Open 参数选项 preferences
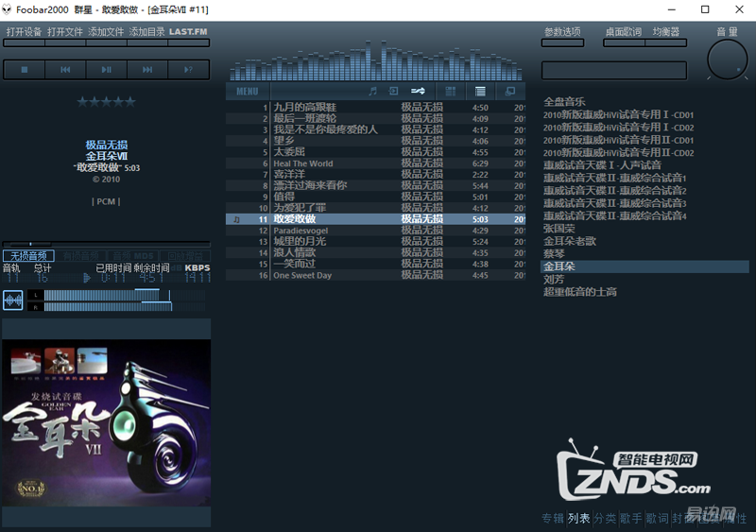 562,32
